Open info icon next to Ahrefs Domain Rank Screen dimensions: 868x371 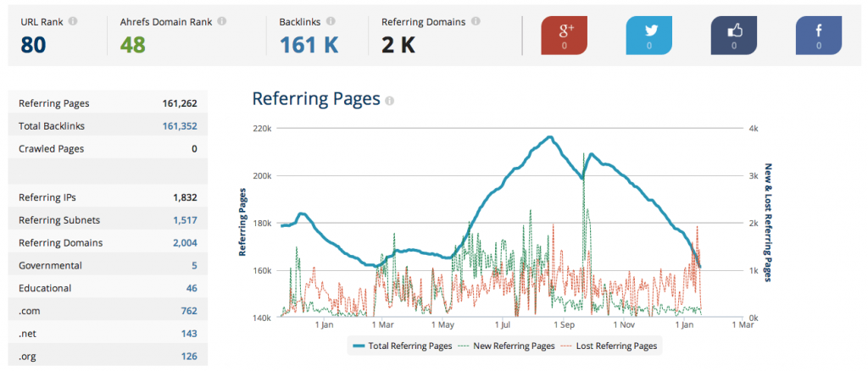point(222,22)
